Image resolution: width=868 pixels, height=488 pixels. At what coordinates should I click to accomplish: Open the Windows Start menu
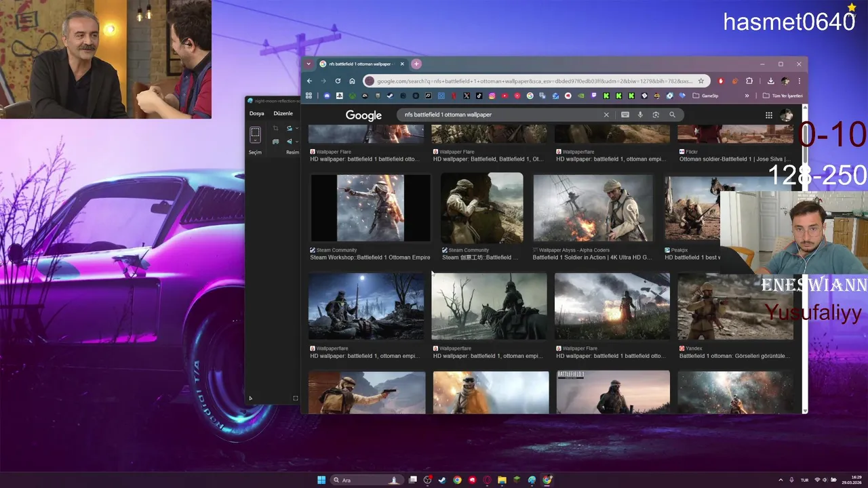[321, 480]
